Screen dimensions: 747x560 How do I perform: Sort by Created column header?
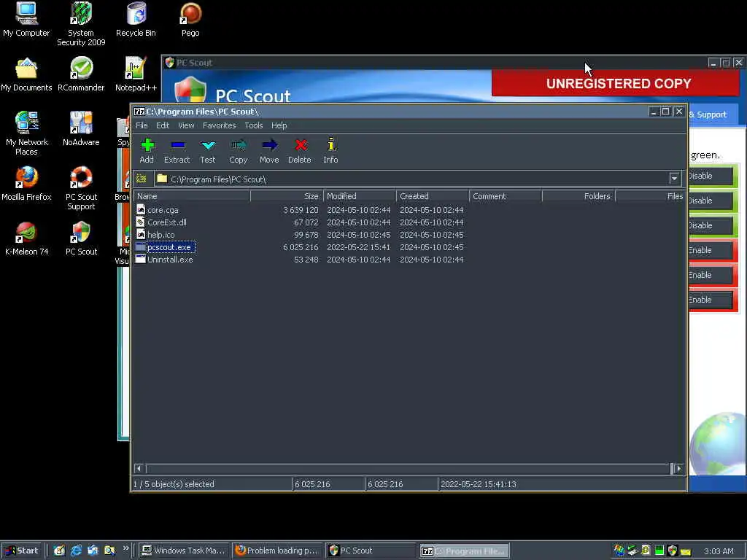433,196
